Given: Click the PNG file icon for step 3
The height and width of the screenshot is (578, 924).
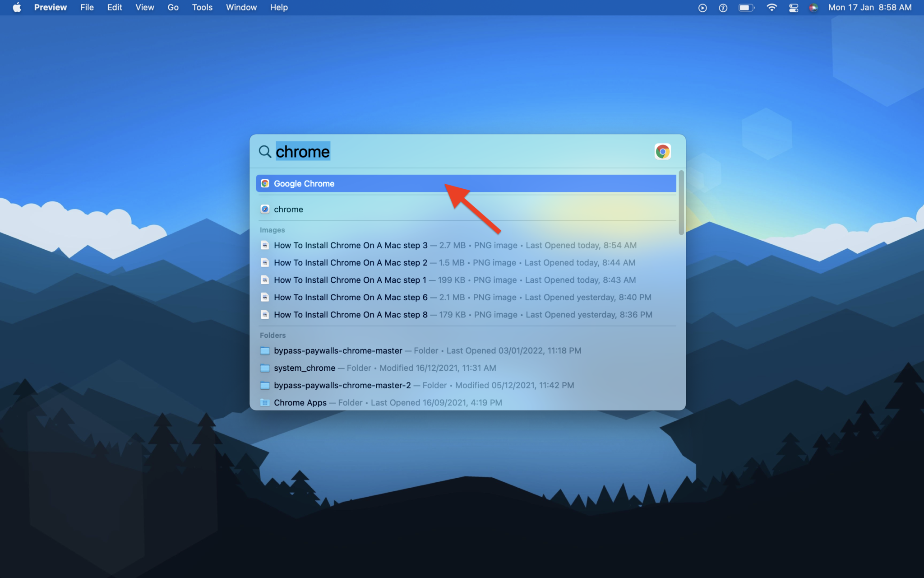Looking at the screenshot, I should [265, 245].
